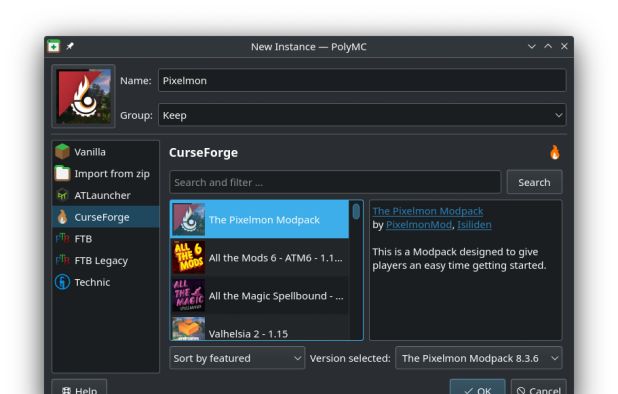Switch to FTB page
The image size is (618, 394).
[106, 239]
